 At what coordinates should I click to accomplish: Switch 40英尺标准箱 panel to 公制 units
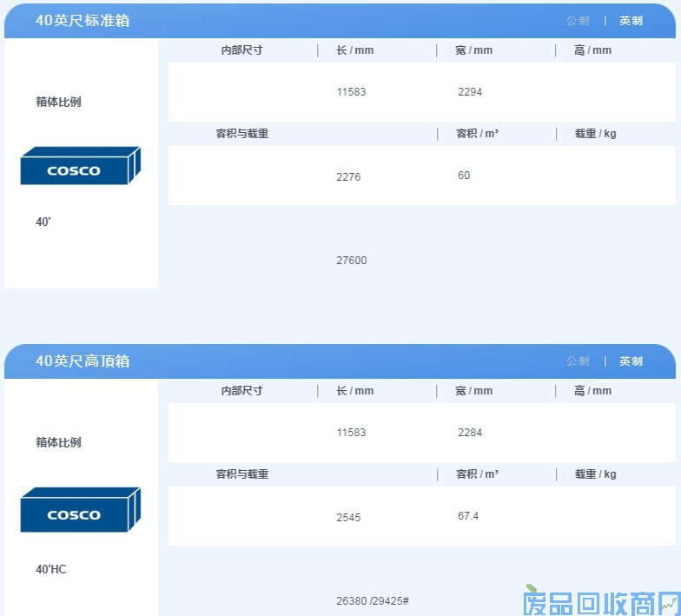point(578,21)
